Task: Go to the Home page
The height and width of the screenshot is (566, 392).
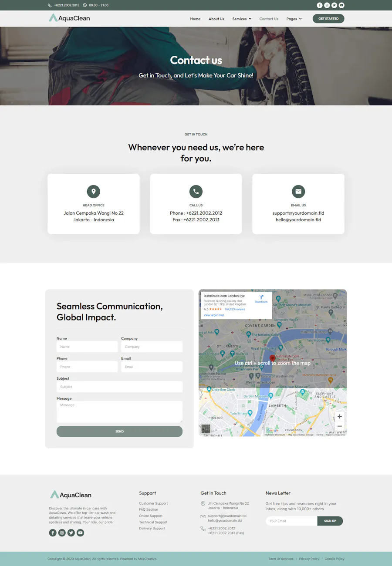Action: tap(195, 19)
